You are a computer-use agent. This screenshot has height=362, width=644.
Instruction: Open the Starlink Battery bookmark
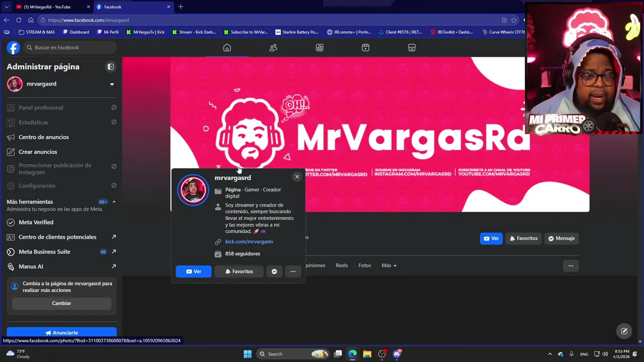297,32
